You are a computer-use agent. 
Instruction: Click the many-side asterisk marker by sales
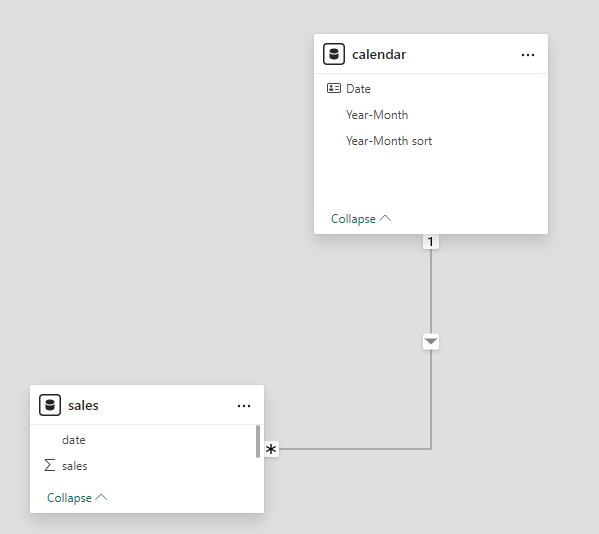click(x=271, y=449)
